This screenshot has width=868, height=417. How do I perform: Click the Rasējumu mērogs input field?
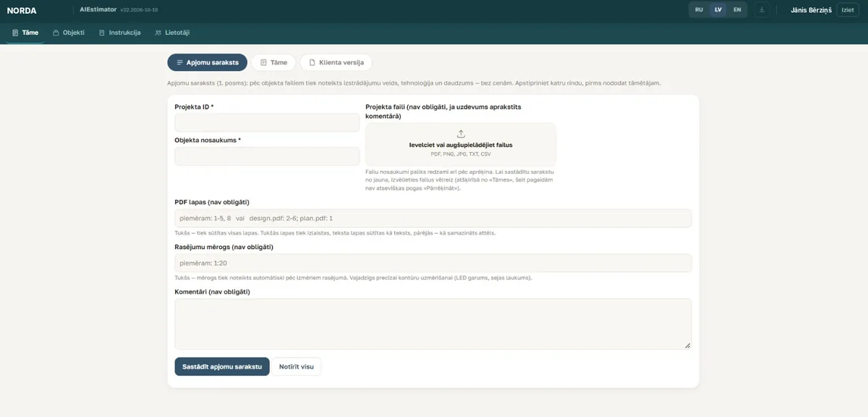(433, 263)
